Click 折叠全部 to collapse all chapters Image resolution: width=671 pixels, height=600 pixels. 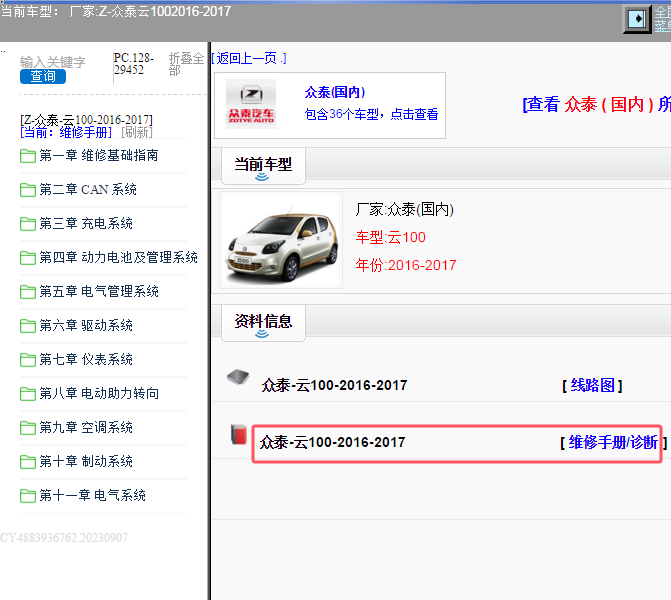(186, 64)
